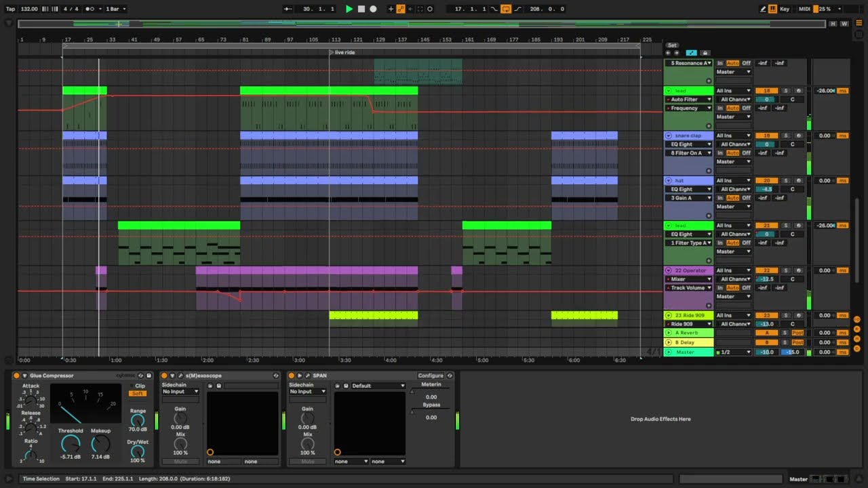The image size is (868, 488).
Task: Select the A Reverb return track
Action: coord(688,333)
